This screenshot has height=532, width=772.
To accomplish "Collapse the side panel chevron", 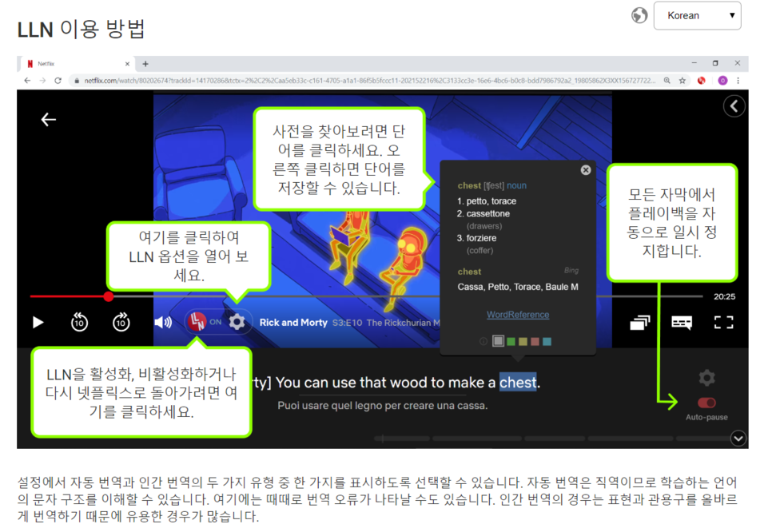I will click(734, 105).
